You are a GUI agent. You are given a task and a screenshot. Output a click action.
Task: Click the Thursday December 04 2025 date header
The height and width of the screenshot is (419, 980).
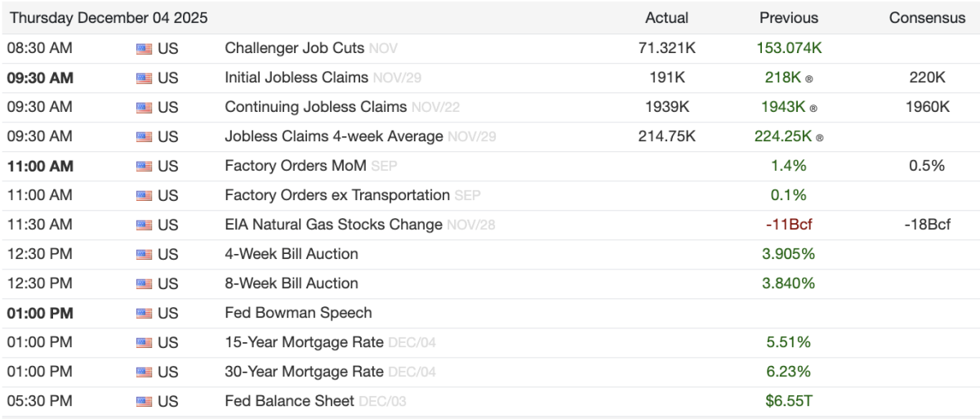[x=109, y=18]
